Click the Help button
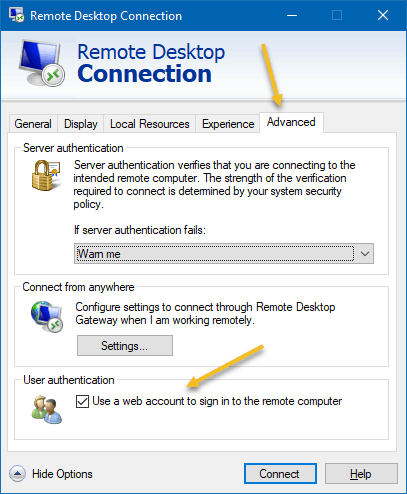The height and width of the screenshot is (494, 407). point(361,473)
